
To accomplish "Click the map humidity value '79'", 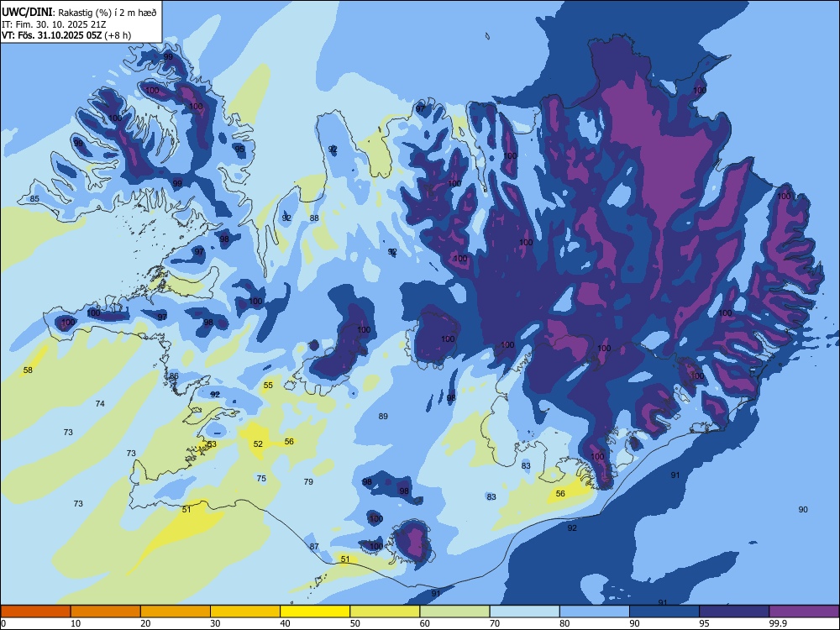I will pos(308,481).
